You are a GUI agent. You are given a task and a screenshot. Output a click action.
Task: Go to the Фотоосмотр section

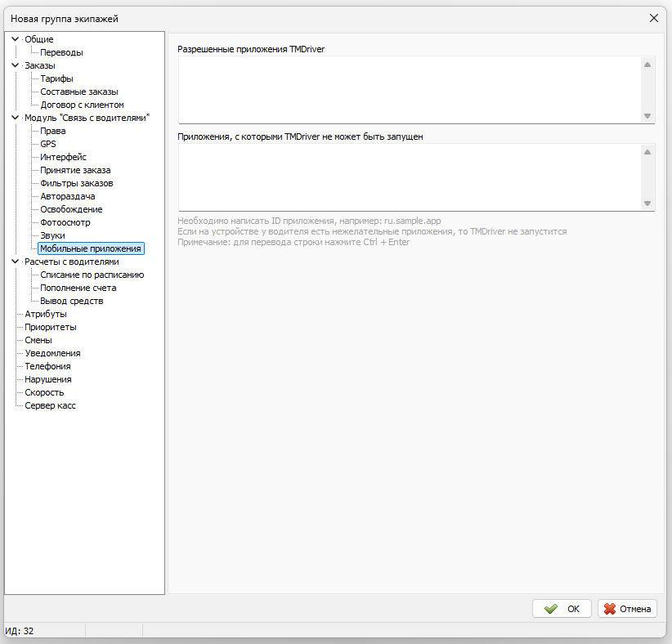[x=65, y=222]
